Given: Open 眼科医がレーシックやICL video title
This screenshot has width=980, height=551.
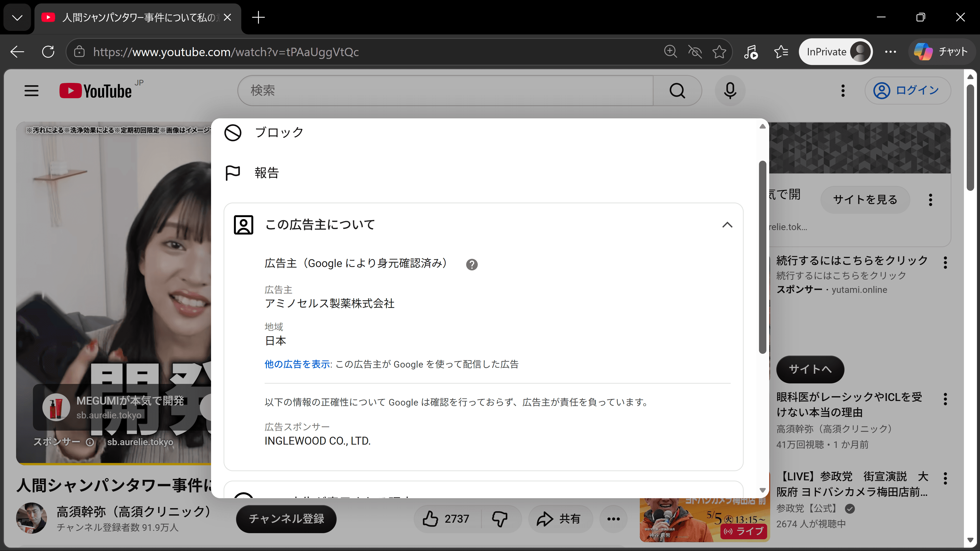Looking at the screenshot, I should pos(849,405).
